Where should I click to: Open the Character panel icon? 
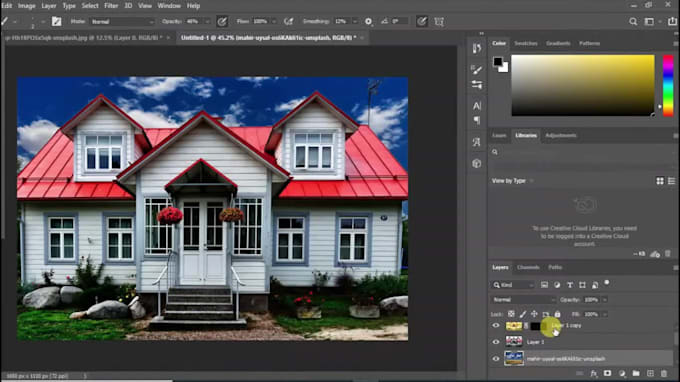click(477, 106)
